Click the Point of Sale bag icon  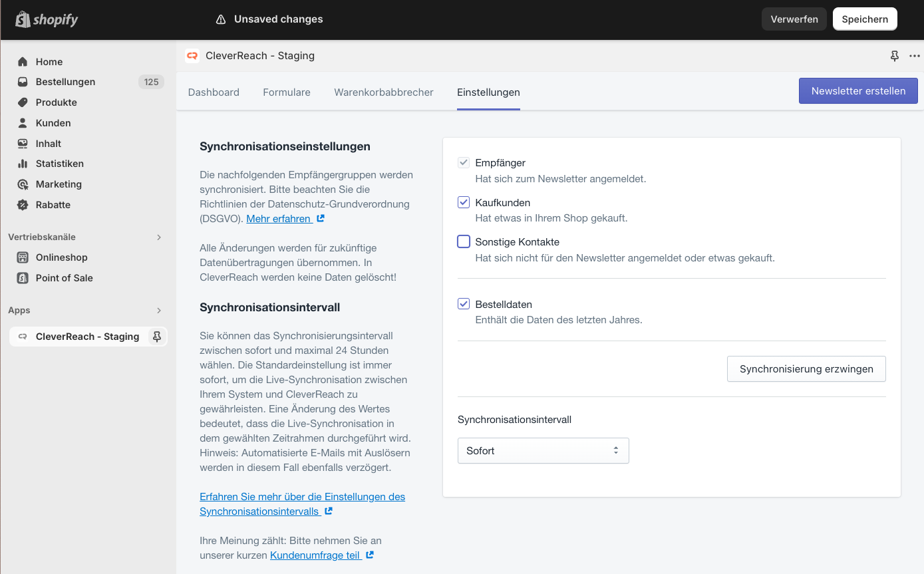pyautogui.click(x=23, y=278)
